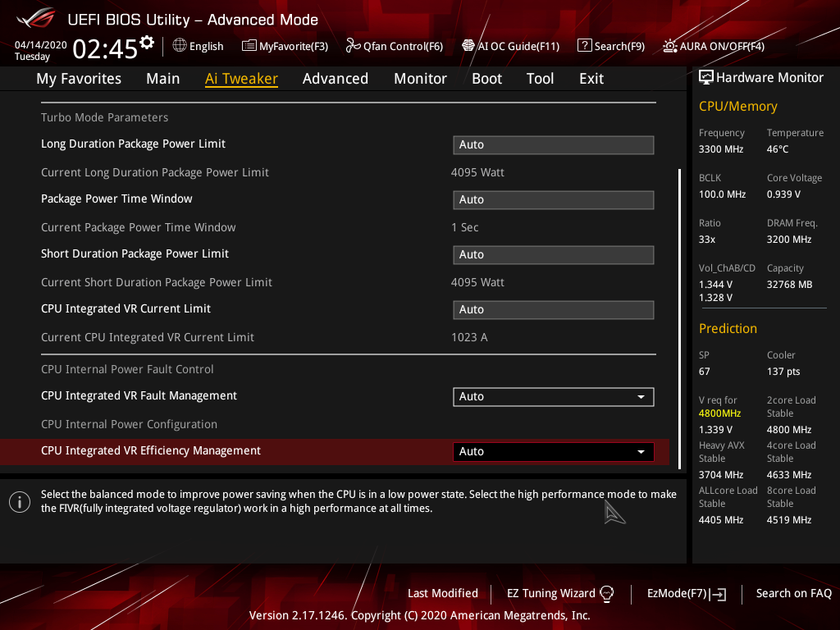Toggle AURA ON/OFF(F4) text label
The width and height of the screenshot is (840, 630).
point(722,46)
